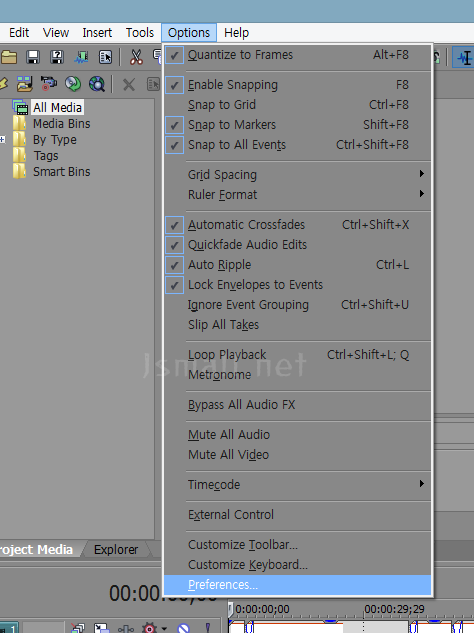Toggle Enable Snapping off

298,85
